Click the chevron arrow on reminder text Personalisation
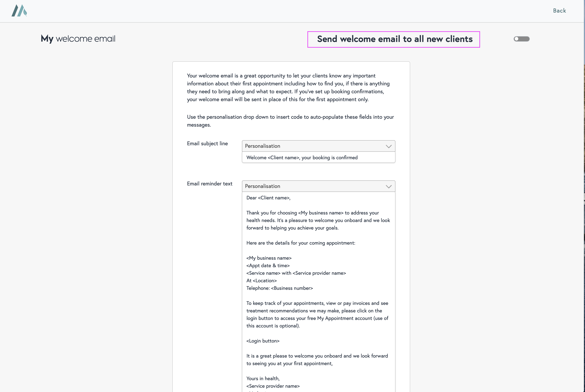The height and width of the screenshot is (392, 585). (x=388, y=186)
